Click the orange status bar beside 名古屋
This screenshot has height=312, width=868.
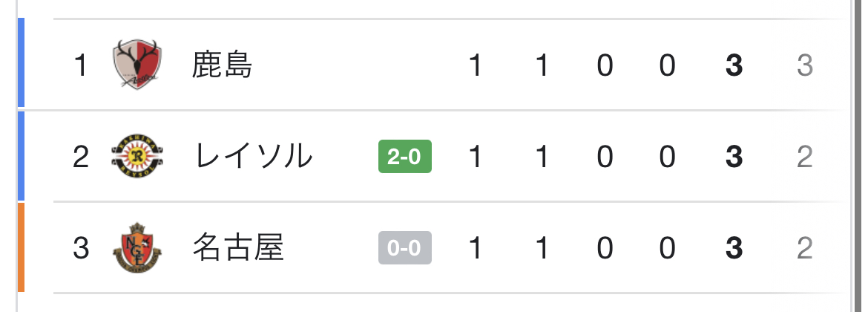[21, 247]
